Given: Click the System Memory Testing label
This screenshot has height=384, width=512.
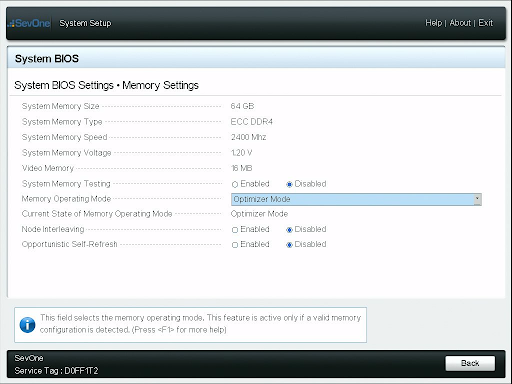Looking at the screenshot, I should click(x=66, y=184).
